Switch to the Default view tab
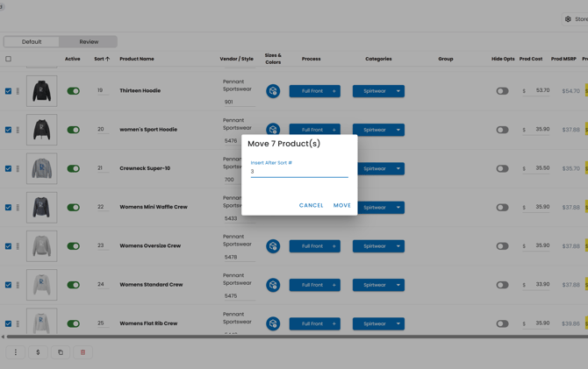This screenshot has height=369, width=588. pyautogui.click(x=32, y=41)
